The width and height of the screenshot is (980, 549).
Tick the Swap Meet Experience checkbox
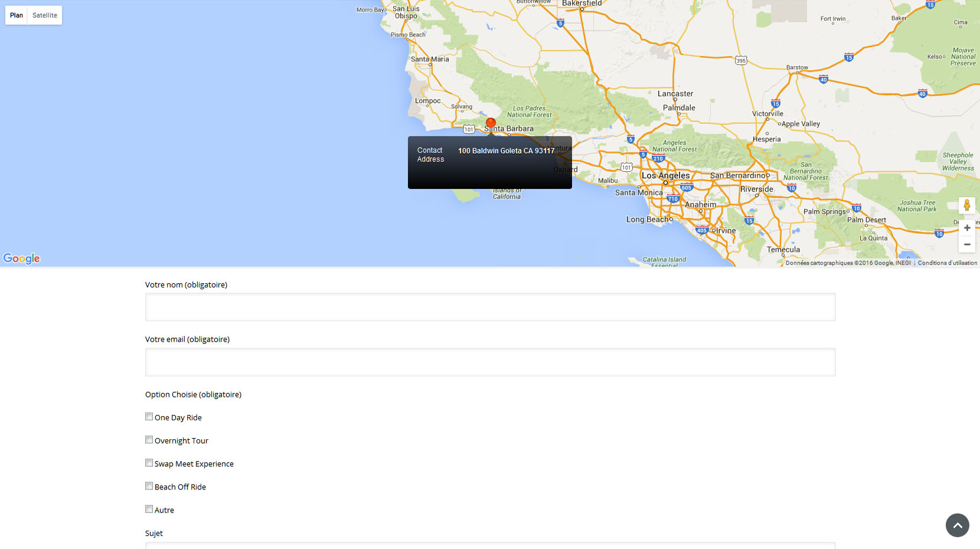[x=149, y=463]
